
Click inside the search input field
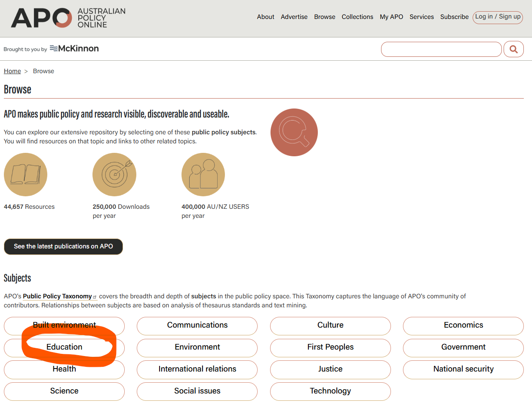[x=441, y=49]
